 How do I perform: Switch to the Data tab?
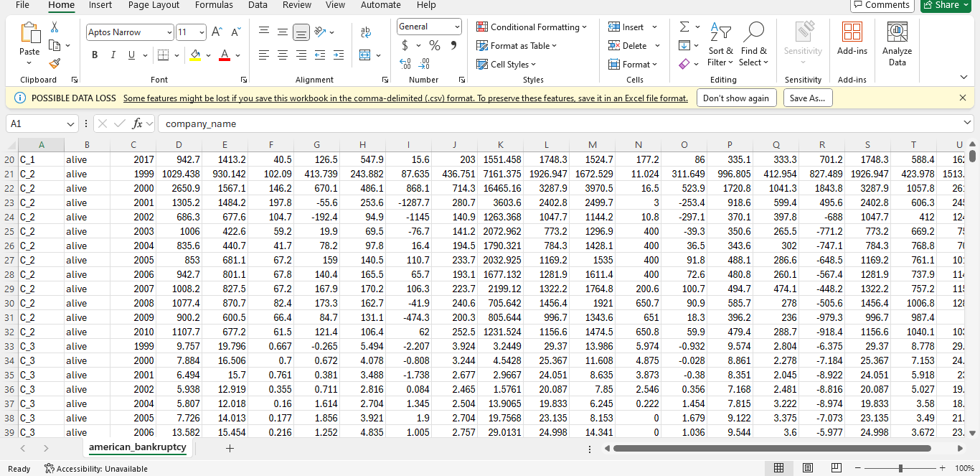[258, 5]
